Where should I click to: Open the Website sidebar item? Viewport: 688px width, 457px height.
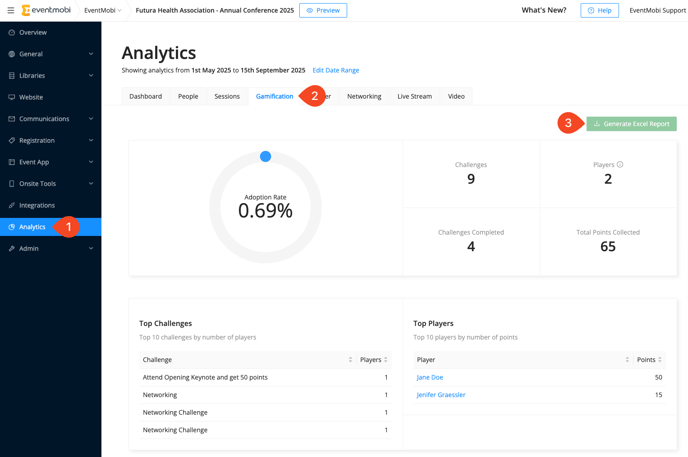coord(50,97)
